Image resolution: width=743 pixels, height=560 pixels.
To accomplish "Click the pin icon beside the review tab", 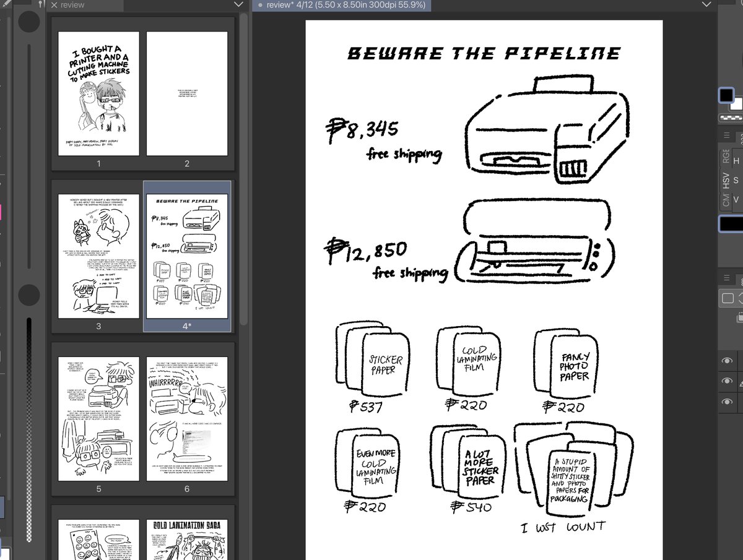I will 41,4.
